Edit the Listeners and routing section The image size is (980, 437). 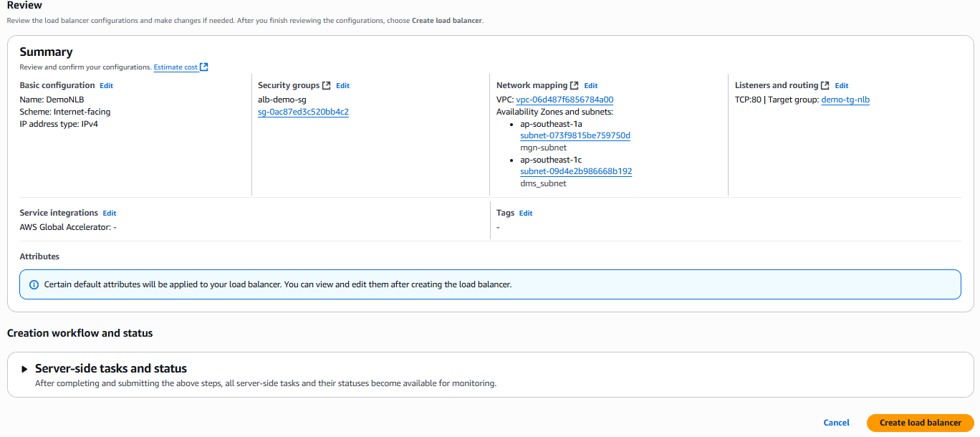[x=841, y=85]
